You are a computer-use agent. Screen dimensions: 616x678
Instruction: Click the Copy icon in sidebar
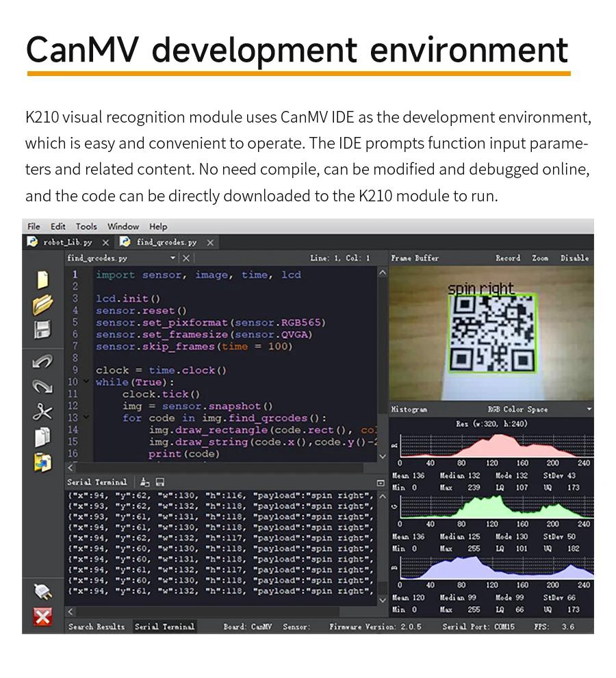click(42, 437)
